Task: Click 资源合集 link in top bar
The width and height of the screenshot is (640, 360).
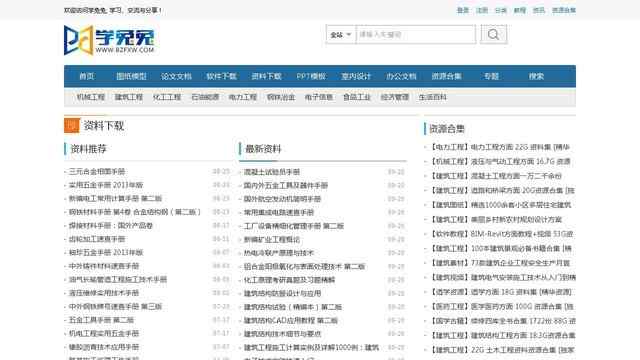Action: [564, 10]
